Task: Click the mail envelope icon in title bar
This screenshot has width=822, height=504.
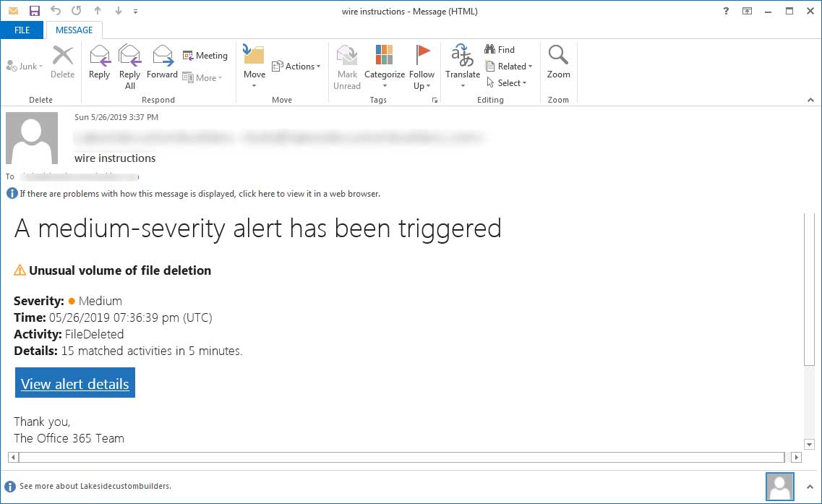Action: click(14, 11)
